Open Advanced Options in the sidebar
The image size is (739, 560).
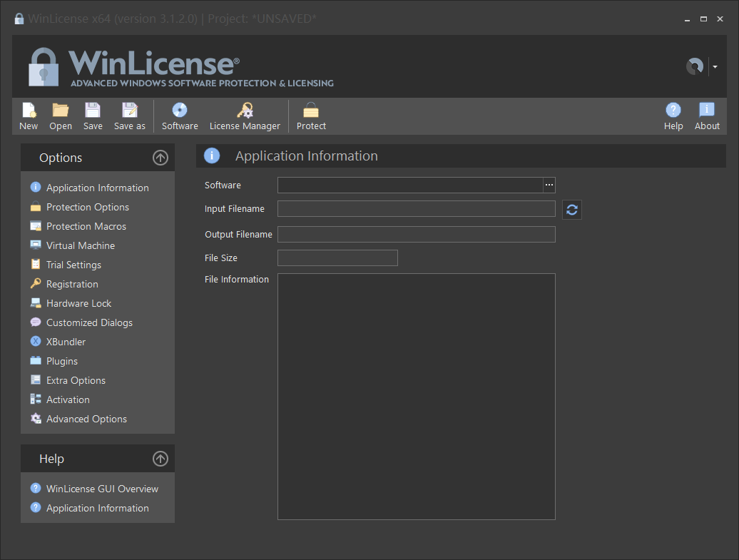87,419
